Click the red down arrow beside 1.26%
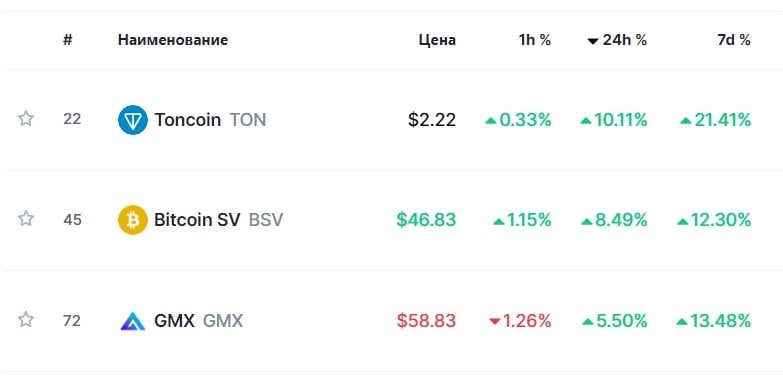The height and width of the screenshot is (376, 783). [495, 321]
